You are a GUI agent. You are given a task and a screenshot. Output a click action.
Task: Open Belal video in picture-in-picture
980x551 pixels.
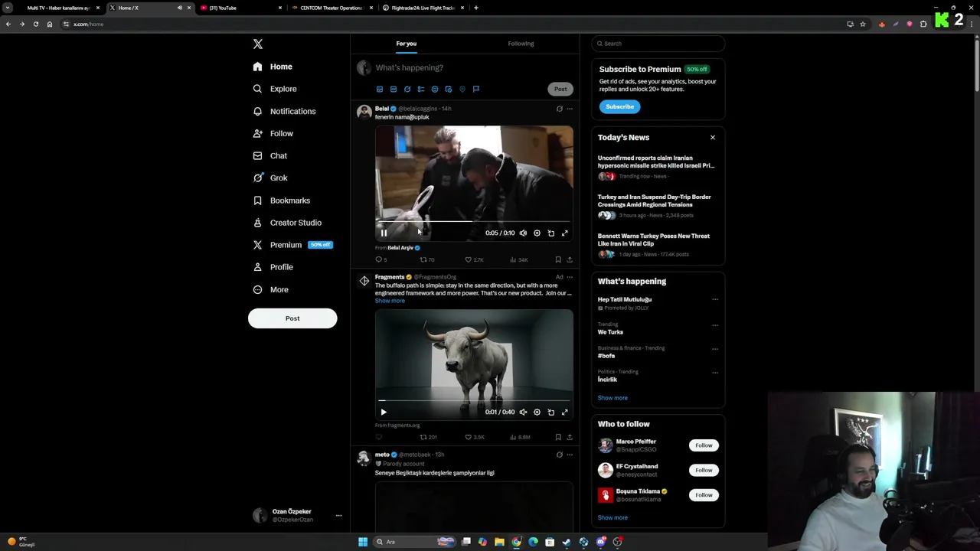pyautogui.click(x=550, y=233)
